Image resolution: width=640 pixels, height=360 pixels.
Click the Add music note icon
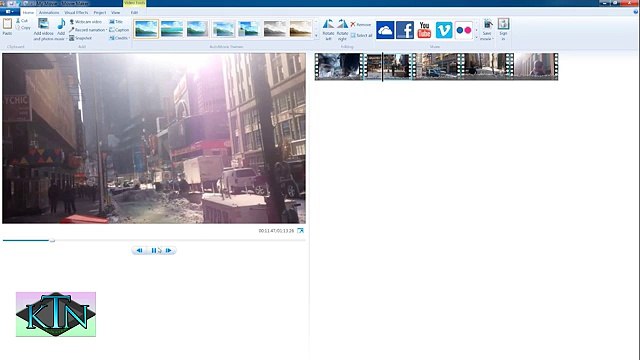pyautogui.click(x=61, y=24)
